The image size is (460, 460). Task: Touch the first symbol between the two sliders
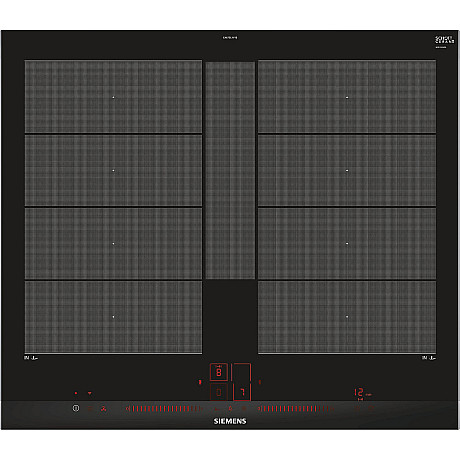217,408
